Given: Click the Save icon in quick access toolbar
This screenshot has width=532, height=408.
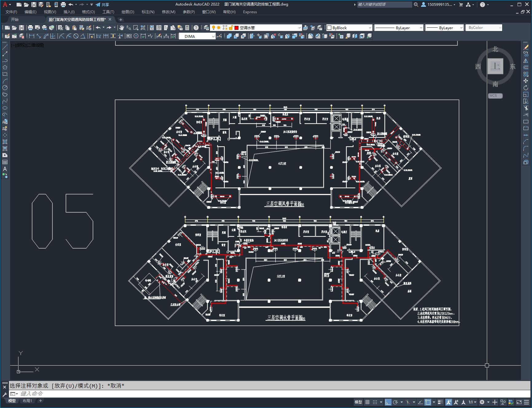Looking at the screenshot, I should [34, 5].
